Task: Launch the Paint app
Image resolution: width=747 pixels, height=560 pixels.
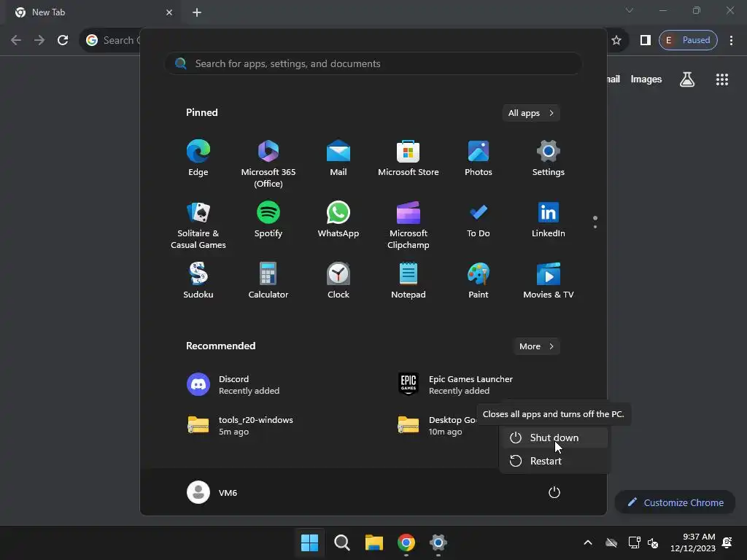Action: [479, 281]
